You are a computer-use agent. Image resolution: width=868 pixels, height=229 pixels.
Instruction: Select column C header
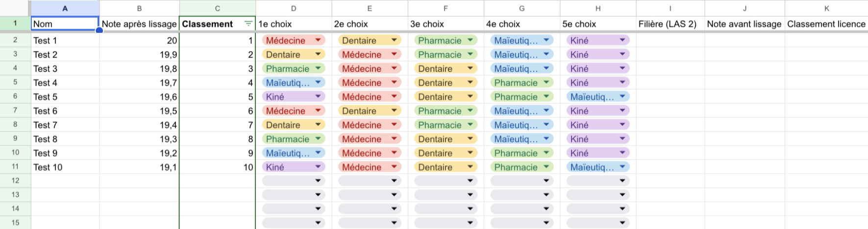tap(217, 8)
